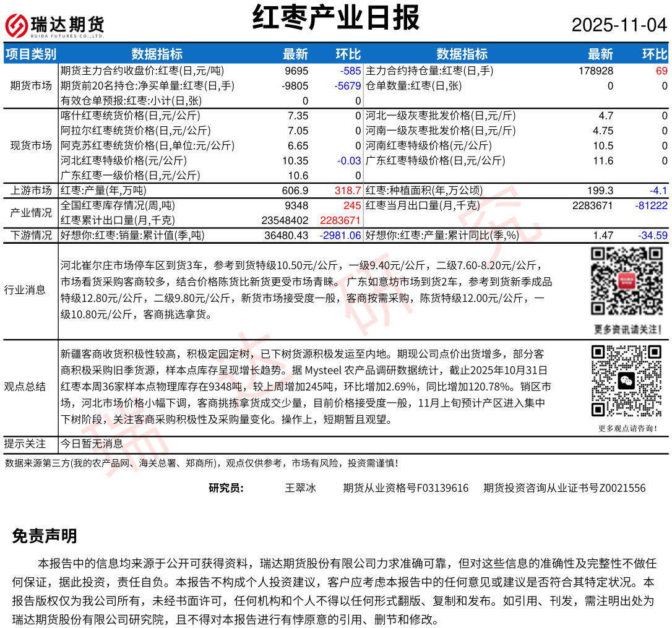Click the report date 2025-11-04

coord(619,25)
